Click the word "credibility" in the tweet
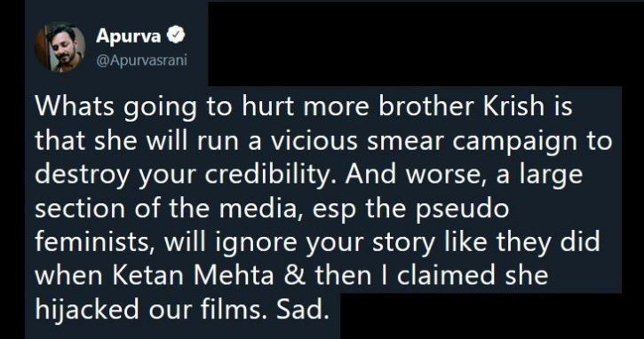The image size is (644, 339). tap(270, 175)
